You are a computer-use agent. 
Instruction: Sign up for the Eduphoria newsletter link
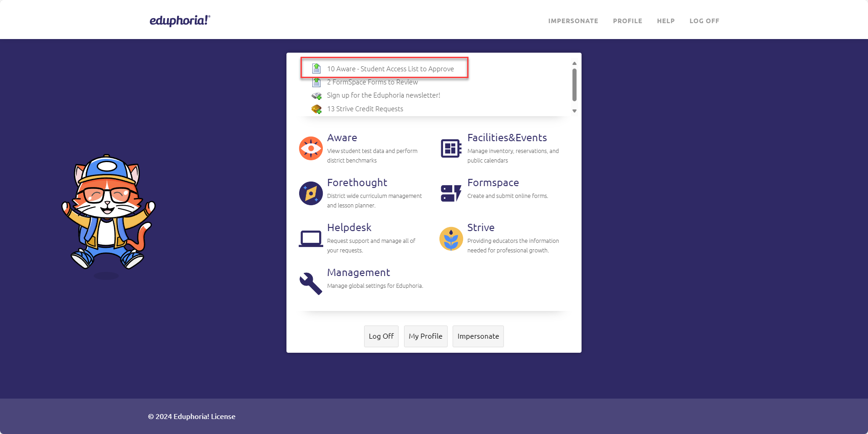coord(384,95)
